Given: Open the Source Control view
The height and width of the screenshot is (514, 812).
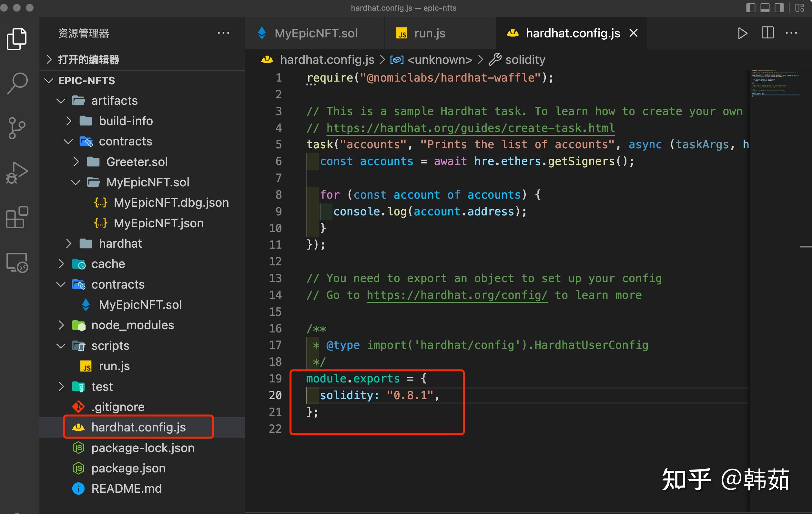Looking at the screenshot, I should click(x=16, y=128).
